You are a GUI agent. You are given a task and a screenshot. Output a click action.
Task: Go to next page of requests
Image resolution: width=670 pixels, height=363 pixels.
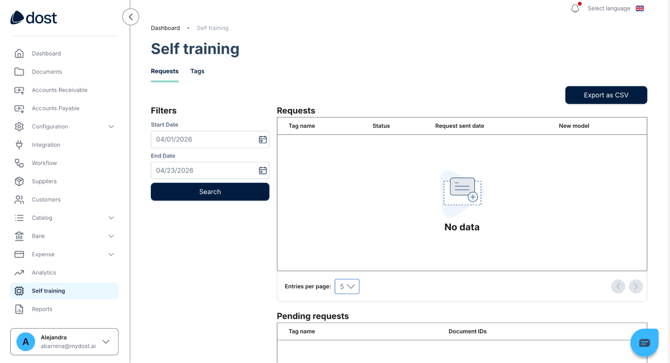point(636,287)
